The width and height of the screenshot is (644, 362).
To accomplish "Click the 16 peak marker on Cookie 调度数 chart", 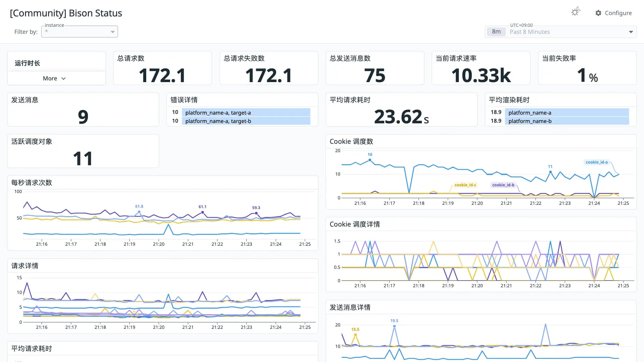I will 370,160.
